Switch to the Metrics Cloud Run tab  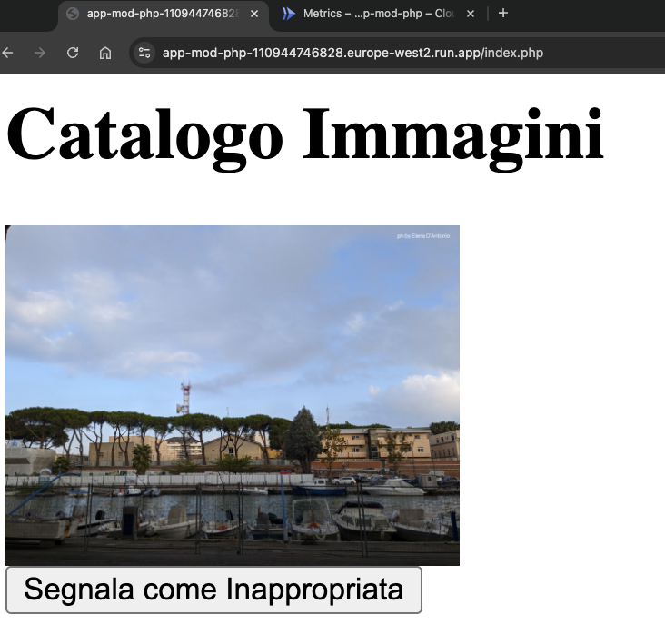point(380,14)
